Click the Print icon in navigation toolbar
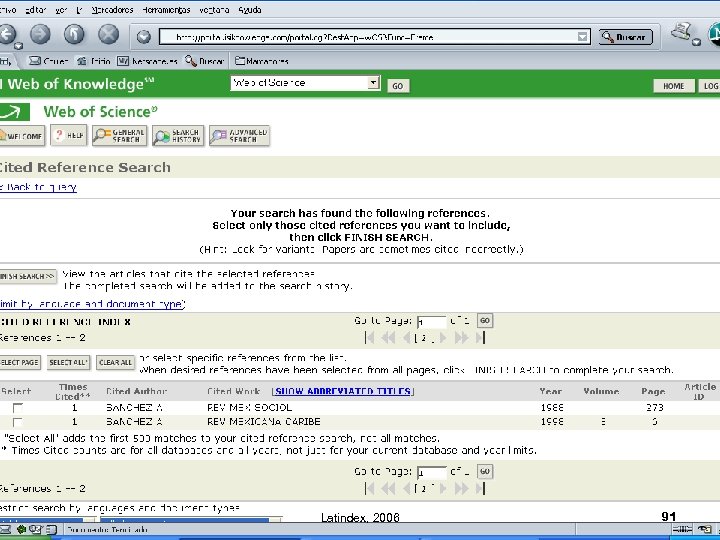This screenshot has height=540, width=720. (682, 32)
